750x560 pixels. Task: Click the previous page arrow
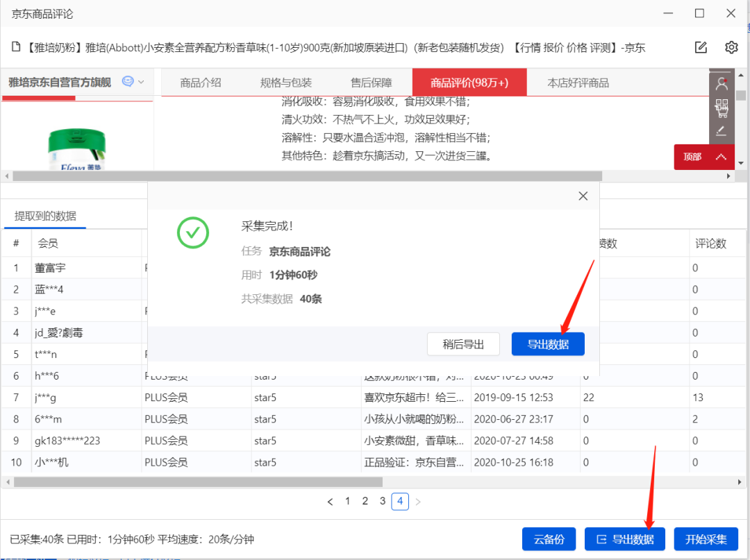click(x=330, y=502)
